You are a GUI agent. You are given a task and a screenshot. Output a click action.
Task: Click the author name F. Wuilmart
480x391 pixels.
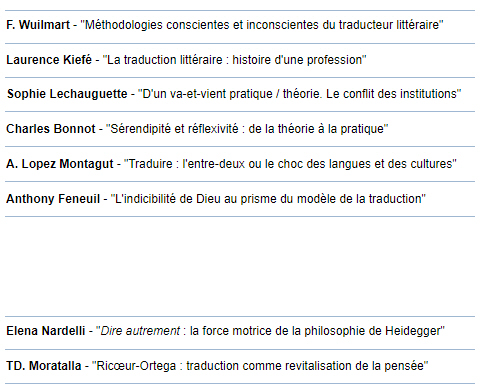coord(38,25)
